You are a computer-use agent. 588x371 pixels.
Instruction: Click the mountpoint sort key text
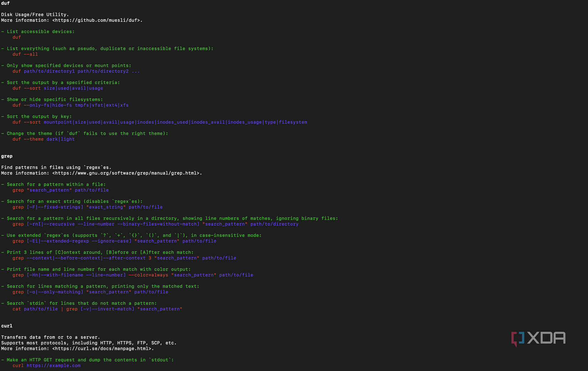pyautogui.click(x=57, y=122)
